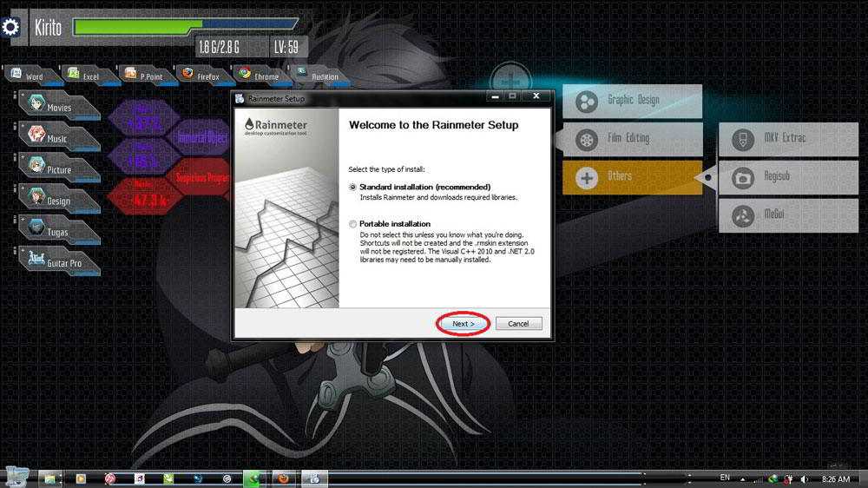The height and width of the screenshot is (488, 868).
Task: Click the settings gear next to Kirito
Action: [10, 27]
